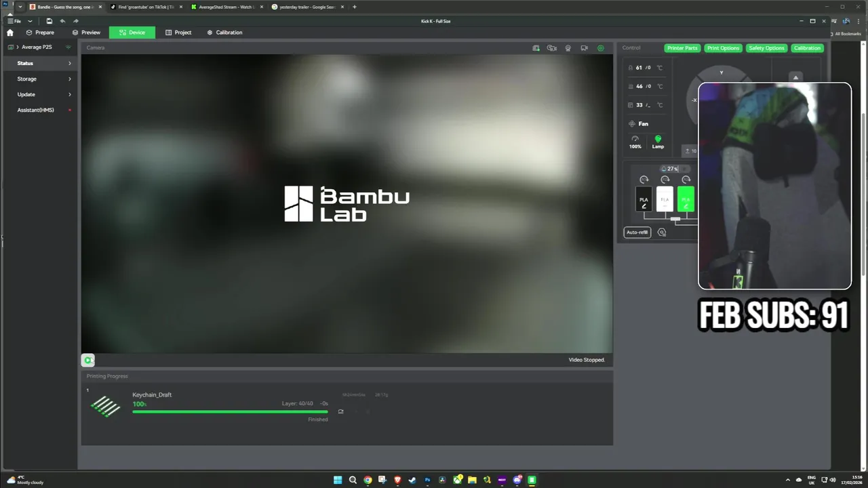Click the chamber temperature value 33
The width and height of the screenshot is (868, 488).
pyautogui.click(x=639, y=105)
